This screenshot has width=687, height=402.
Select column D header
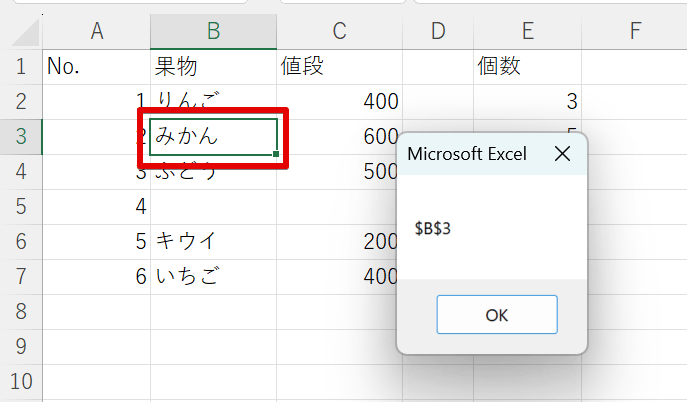point(438,32)
